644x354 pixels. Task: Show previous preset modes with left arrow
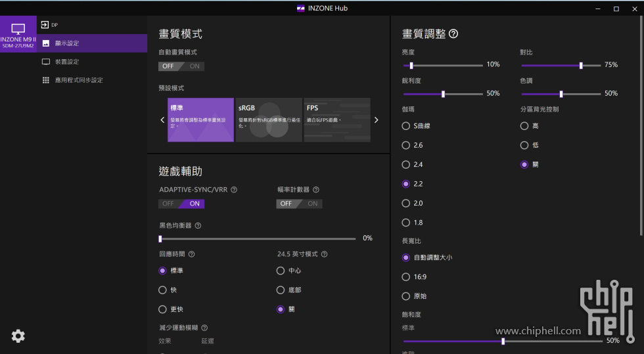point(162,120)
